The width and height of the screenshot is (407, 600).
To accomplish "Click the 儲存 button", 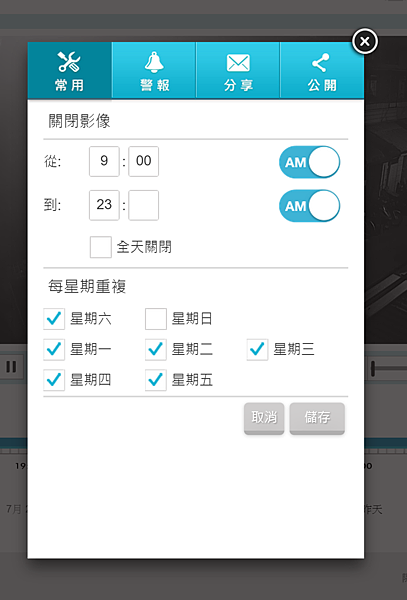I will (x=317, y=418).
